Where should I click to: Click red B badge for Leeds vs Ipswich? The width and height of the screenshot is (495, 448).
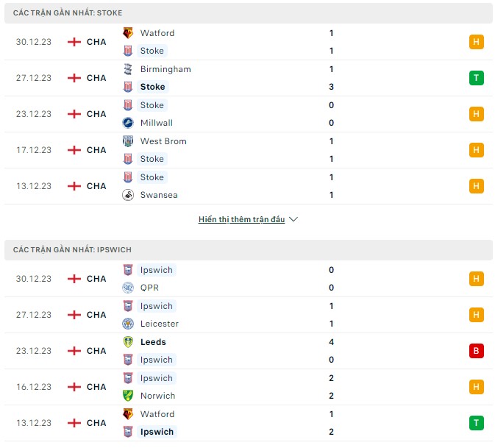476,350
